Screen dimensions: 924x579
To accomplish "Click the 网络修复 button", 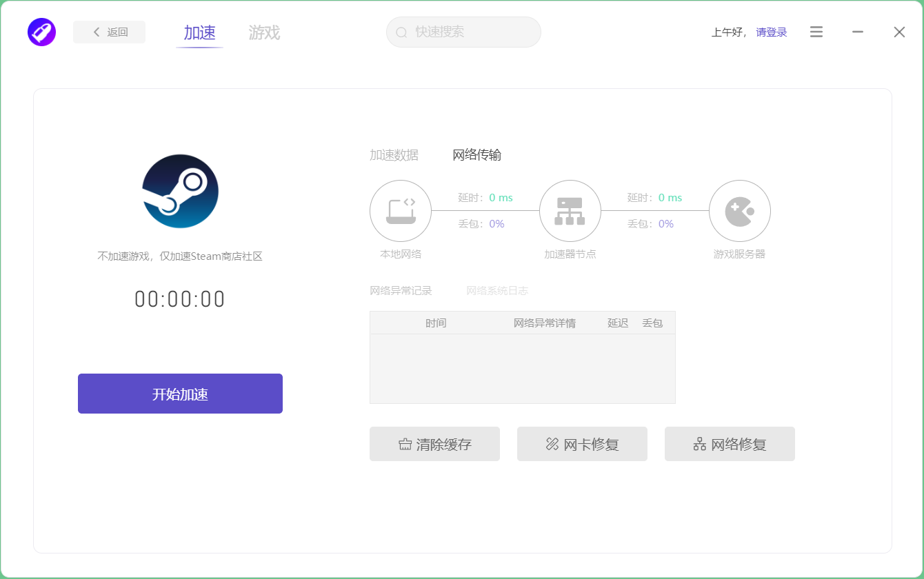I will [730, 444].
